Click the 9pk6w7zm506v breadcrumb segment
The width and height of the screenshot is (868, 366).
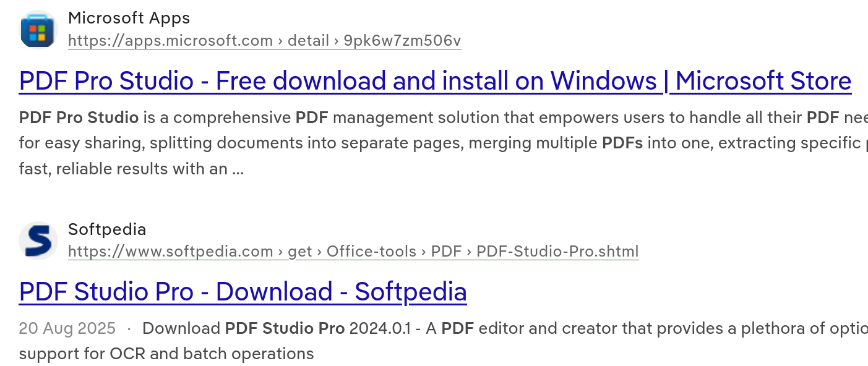point(402,41)
